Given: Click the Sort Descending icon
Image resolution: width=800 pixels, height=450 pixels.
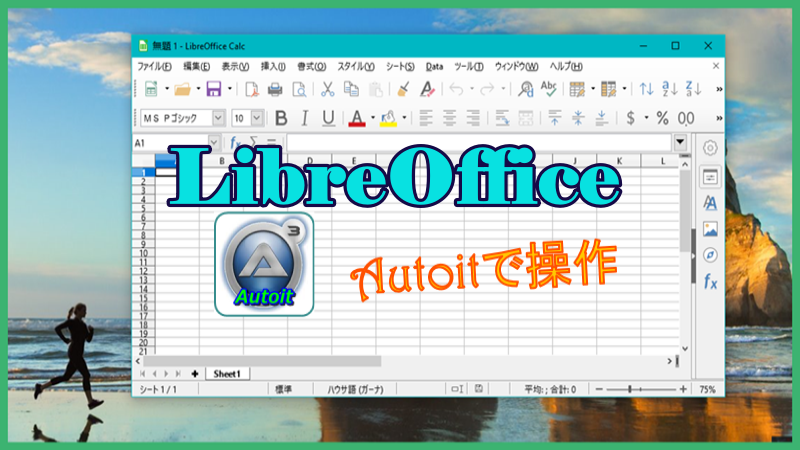Looking at the screenshot, I should click(x=693, y=89).
